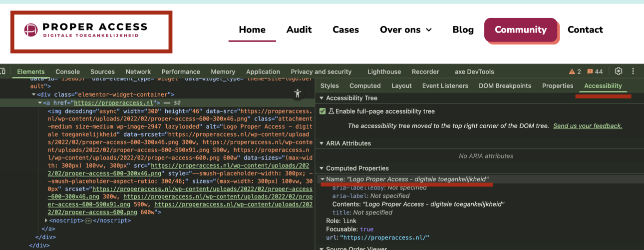This screenshot has width=644, height=250.
Task: Click the Community button
Action: click(x=521, y=29)
